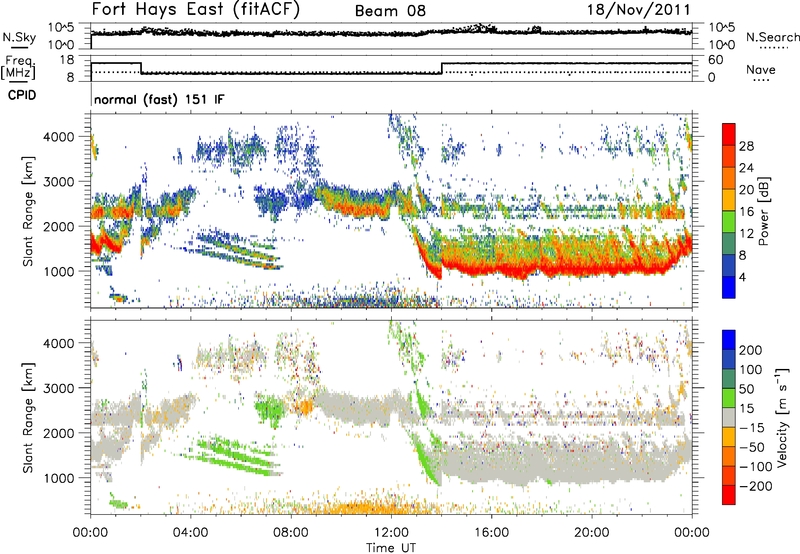Click 1000 on the power panel range axis
This screenshot has height=554, width=800.
coord(59,271)
